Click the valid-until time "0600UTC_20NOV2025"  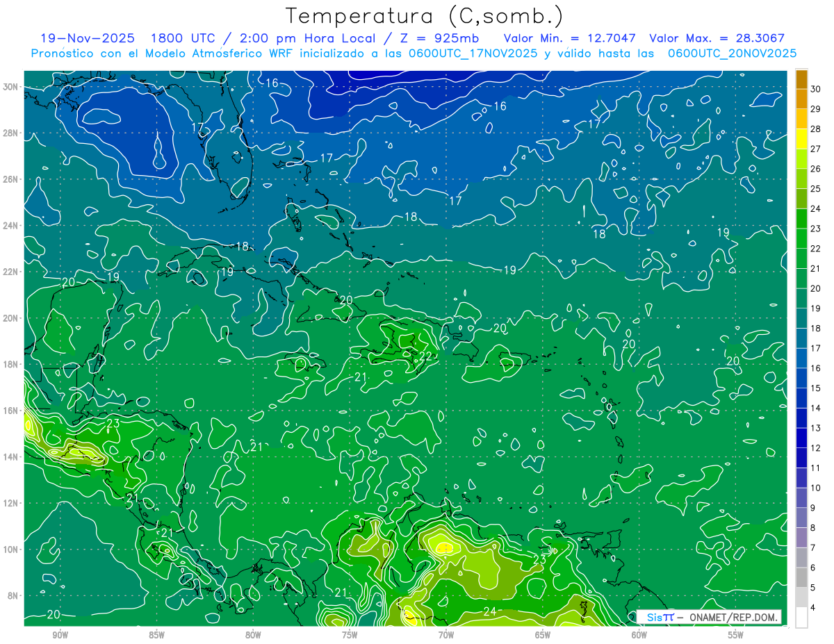(x=732, y=53)
